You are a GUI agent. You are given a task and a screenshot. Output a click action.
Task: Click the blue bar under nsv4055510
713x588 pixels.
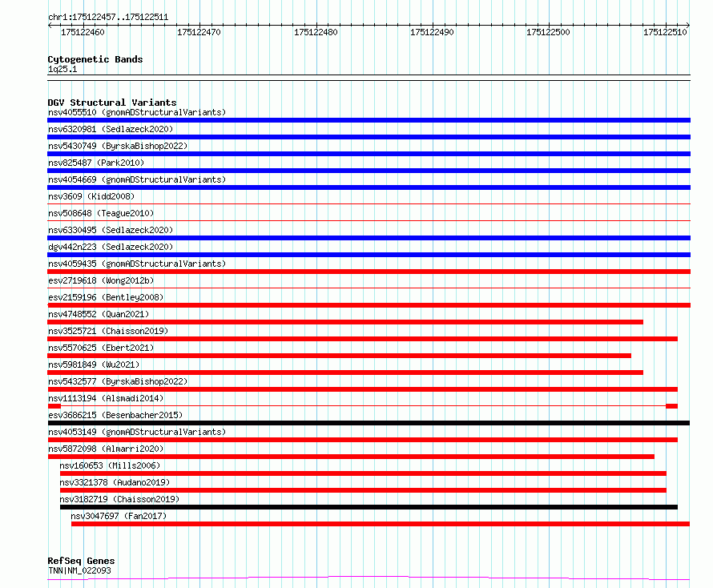tap(369, 120)
